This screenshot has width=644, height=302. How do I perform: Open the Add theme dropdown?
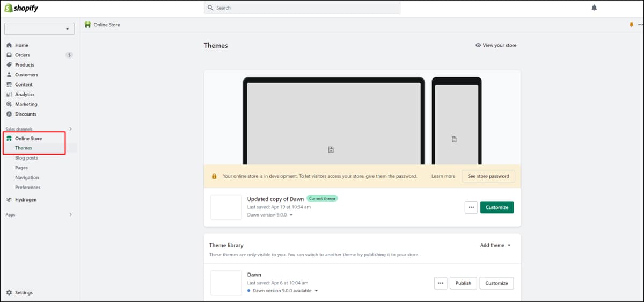[495, 245]
